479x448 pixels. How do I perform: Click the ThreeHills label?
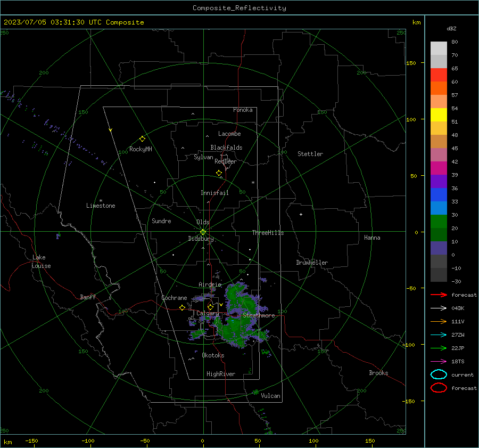(x=268, y=233)
